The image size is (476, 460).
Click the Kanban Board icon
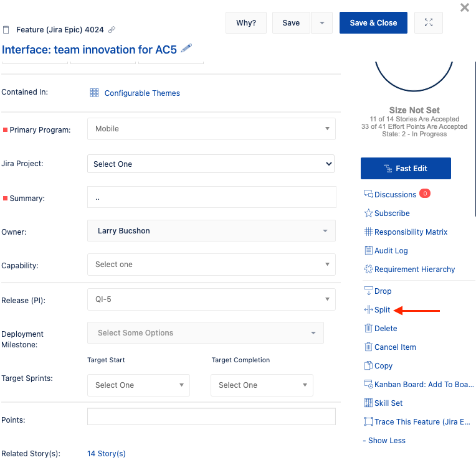tap(368, 384)
